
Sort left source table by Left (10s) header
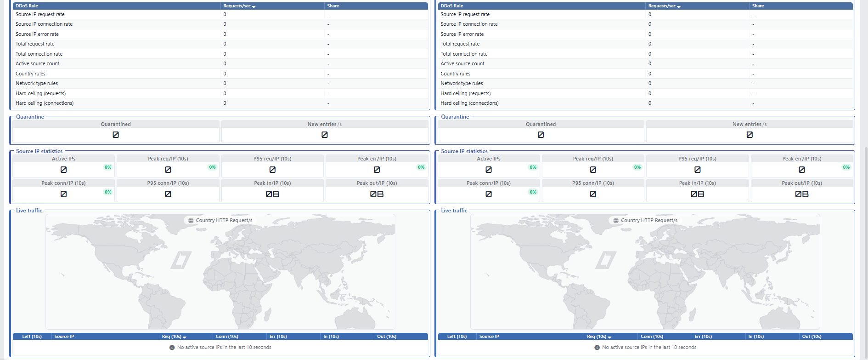pos(32,337)
